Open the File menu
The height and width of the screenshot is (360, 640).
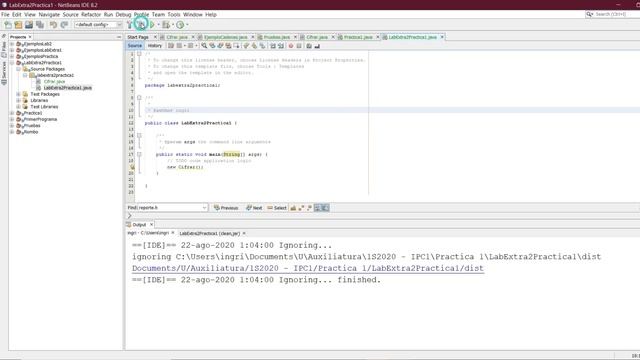(x=5, y=14)
